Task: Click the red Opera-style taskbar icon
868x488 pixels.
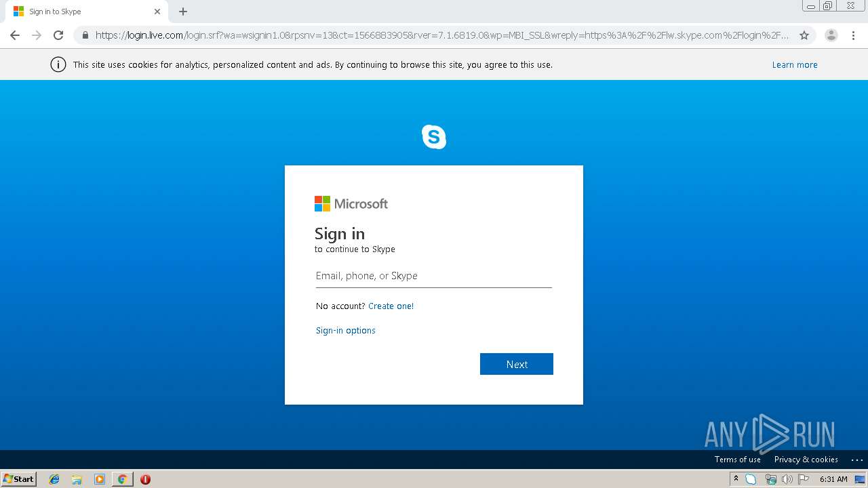Action: 145,479
